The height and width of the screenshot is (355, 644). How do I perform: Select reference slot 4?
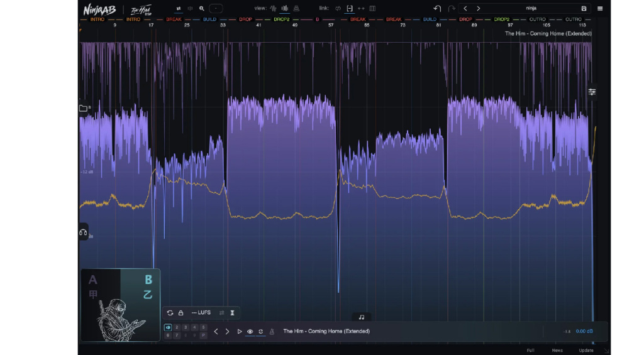point(195,327)
